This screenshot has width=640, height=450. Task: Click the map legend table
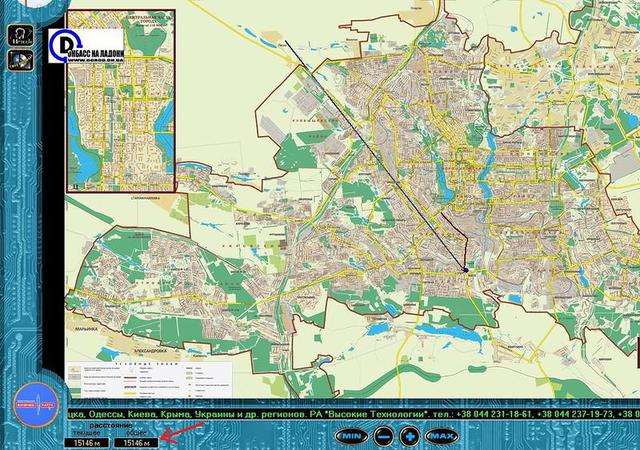point(150,377)
